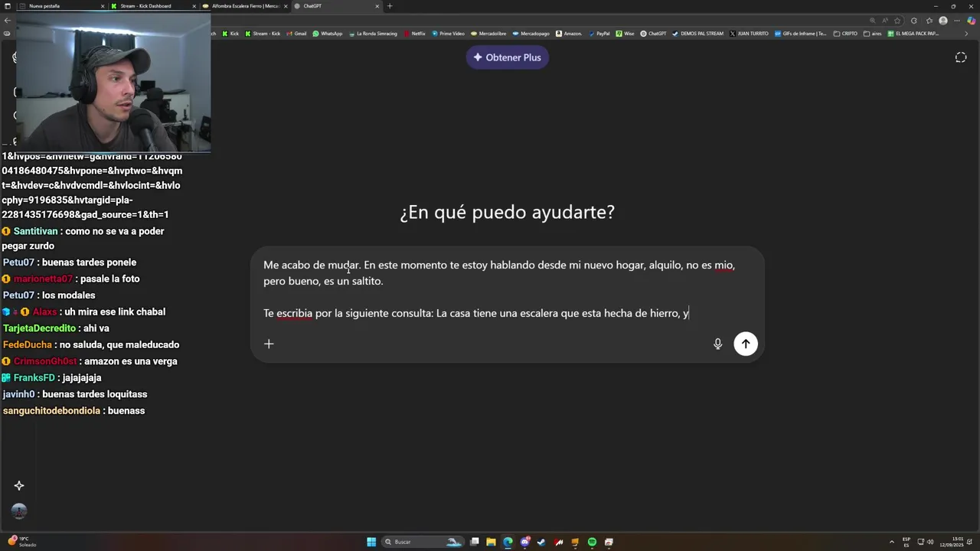Open Spotify from the taskbar
The image size is (980, 551).
point(592,542)
